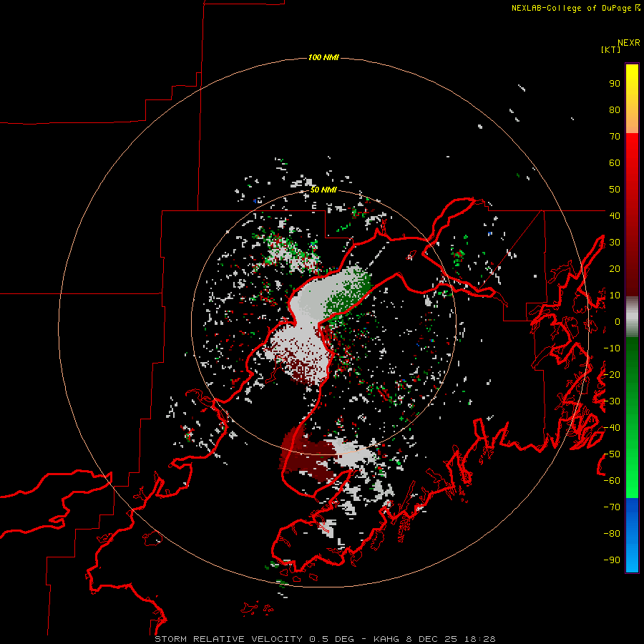Viewport: 644px width, 644px height.
Task: Click the 80 value on velocity scale
Action: (x=615, y=109)
